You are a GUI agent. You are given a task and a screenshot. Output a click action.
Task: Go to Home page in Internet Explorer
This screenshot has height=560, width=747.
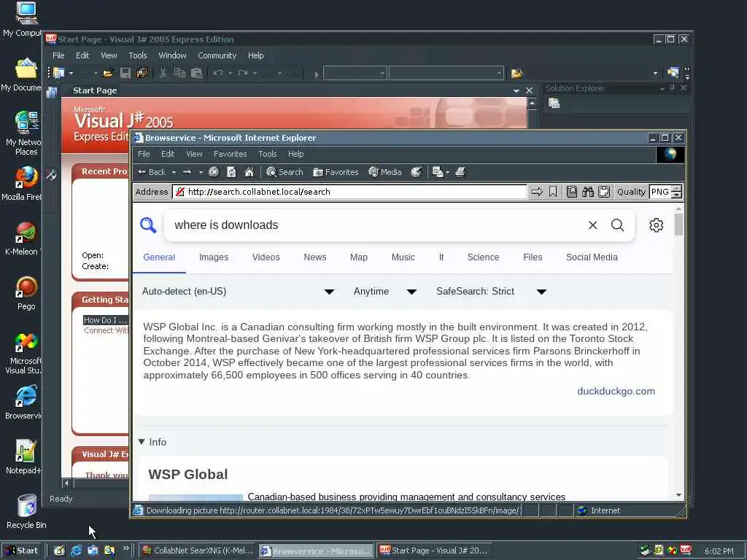[249, 172]
